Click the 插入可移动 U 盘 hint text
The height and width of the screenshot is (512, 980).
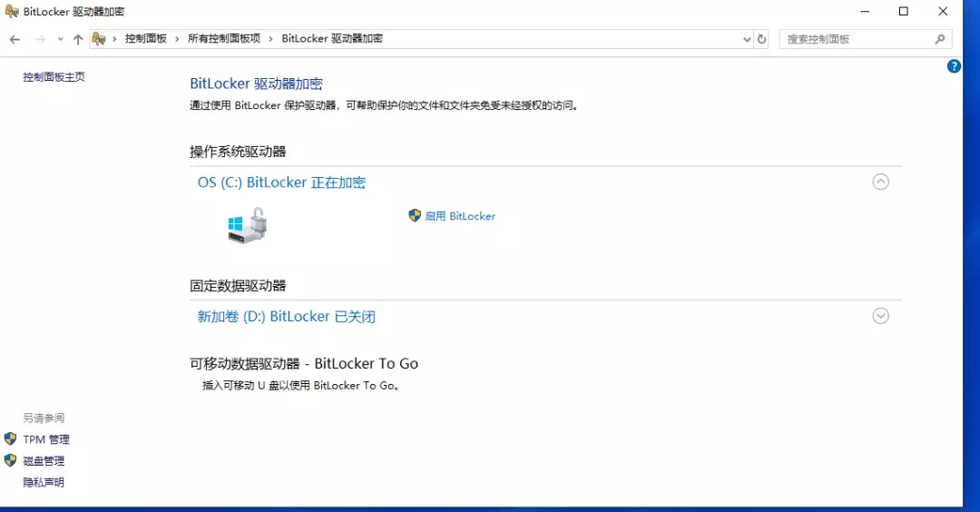(x=300, y=386)
